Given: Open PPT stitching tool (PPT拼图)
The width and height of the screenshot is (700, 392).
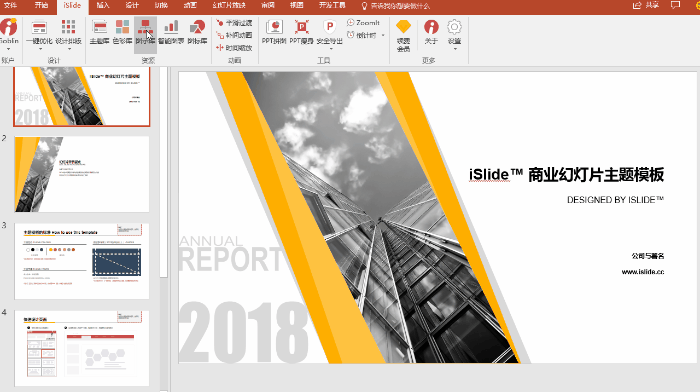Looking at the screenshot, I should point(274,32).
